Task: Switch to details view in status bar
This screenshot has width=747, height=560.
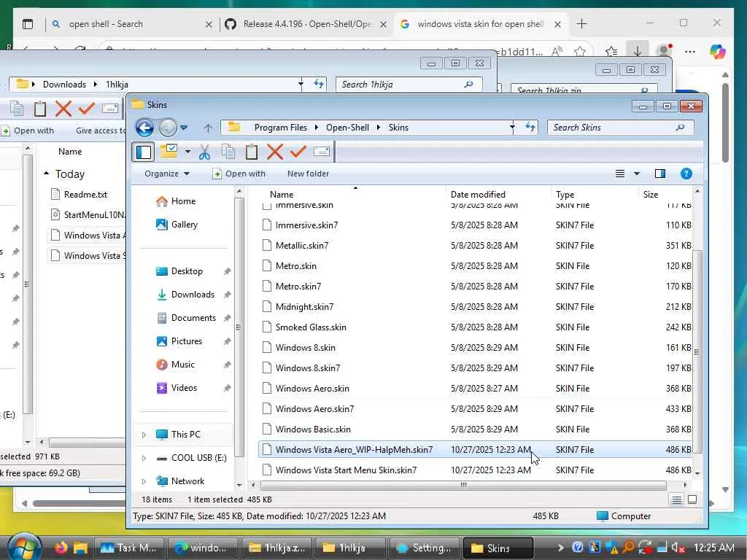Action: (x=676, y=499)
